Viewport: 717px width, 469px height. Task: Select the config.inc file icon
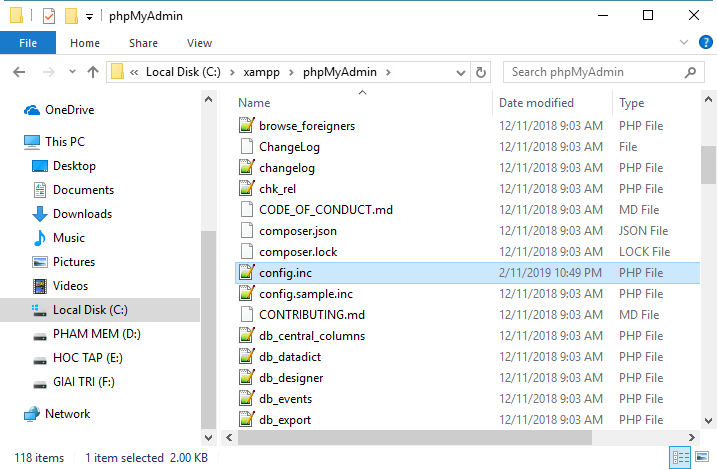(246, 272)
